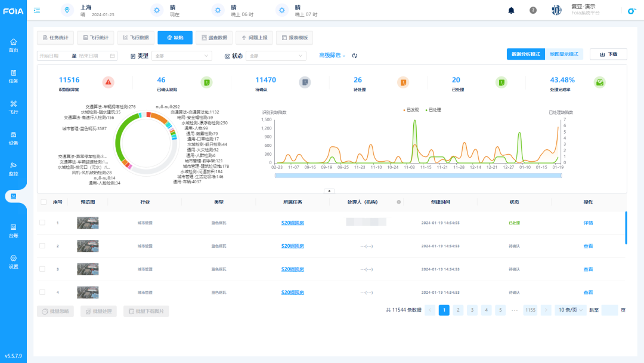Open the 设置 (settings) sidebar icon

coord(13,261)
